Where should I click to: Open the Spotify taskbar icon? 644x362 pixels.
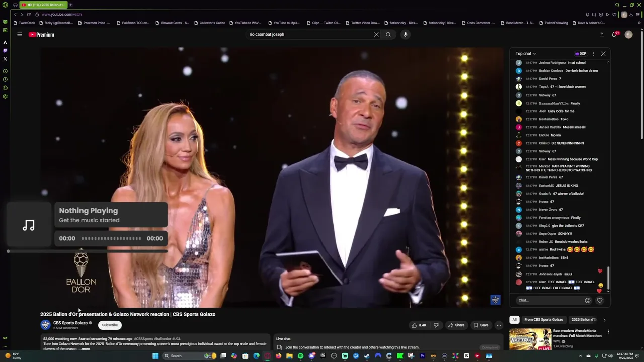(x=300, y=356)
